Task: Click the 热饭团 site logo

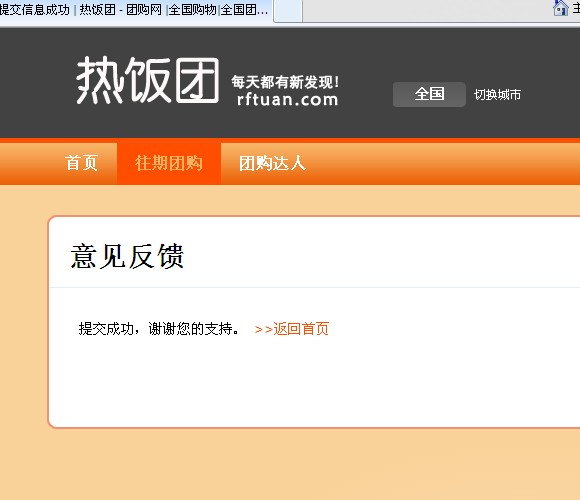Action: (x=148, y=80)
